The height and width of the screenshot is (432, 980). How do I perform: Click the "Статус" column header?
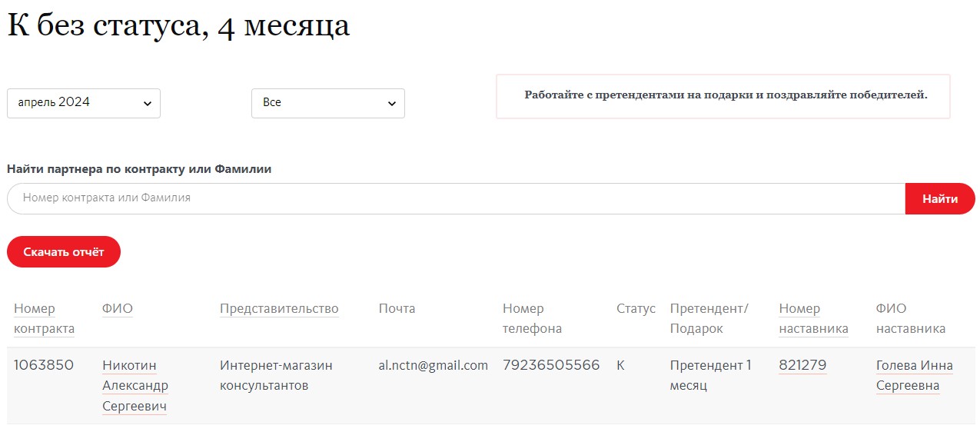coord(636,308)
